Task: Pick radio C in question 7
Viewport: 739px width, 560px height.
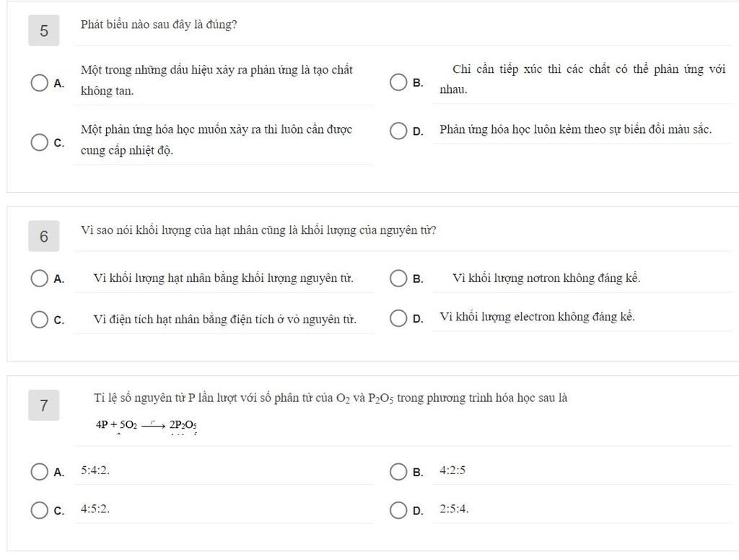Action: (x=39, y=510)
